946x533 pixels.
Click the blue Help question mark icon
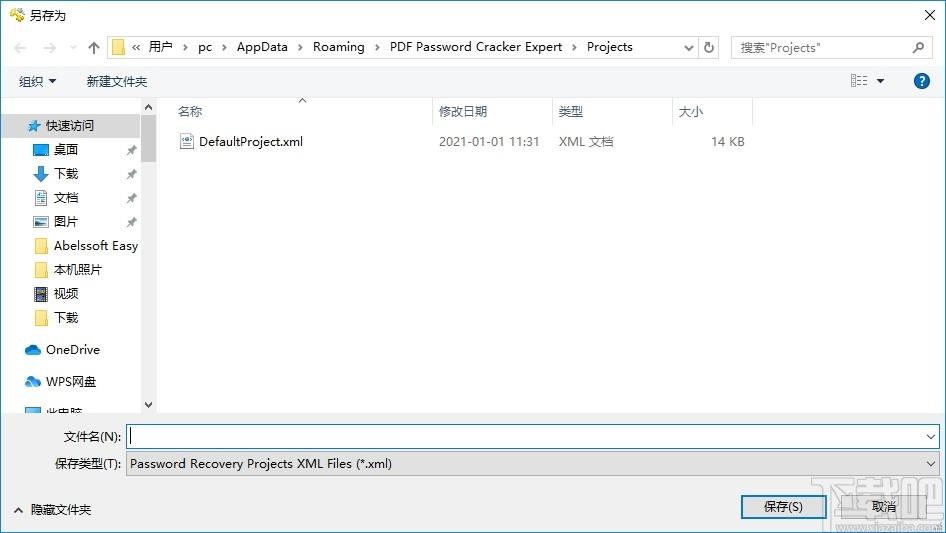click(x=922, y=81)
